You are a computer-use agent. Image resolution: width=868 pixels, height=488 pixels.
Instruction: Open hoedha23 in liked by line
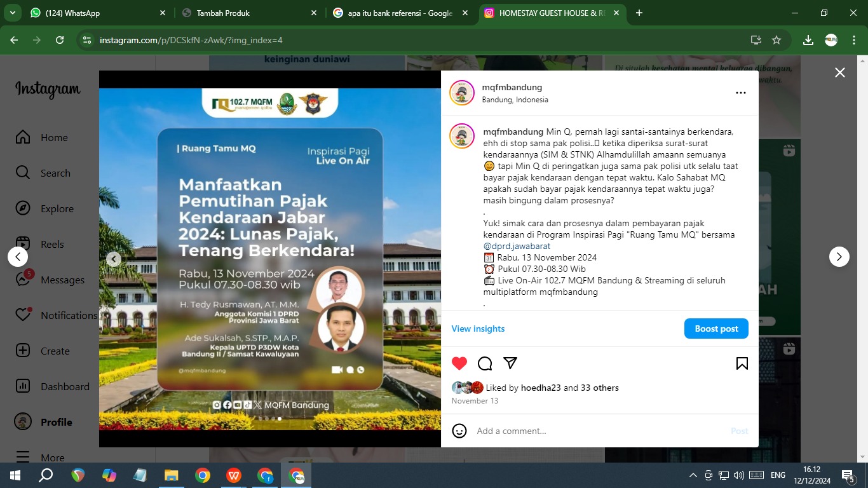(541, 388)
